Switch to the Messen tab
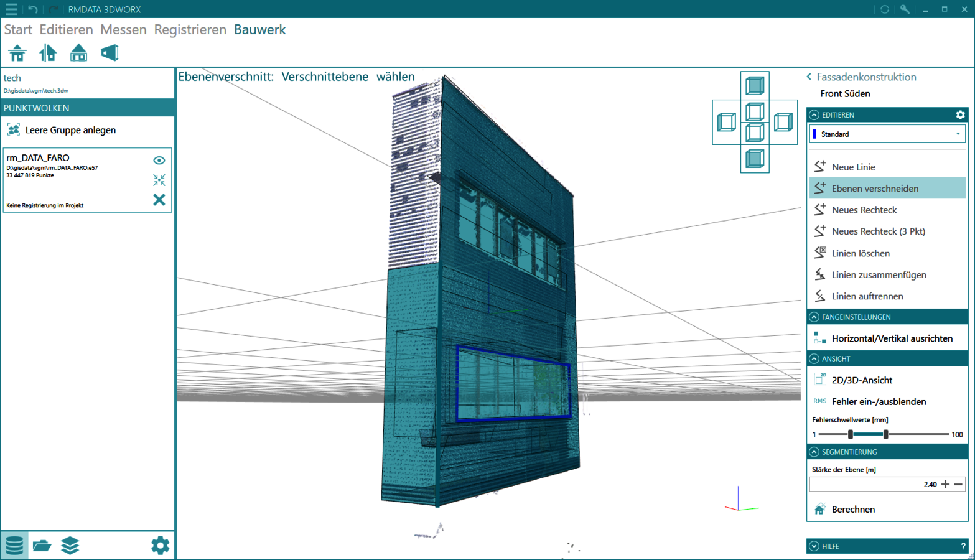Screen dimensions: 975x560 coord(123,30)
